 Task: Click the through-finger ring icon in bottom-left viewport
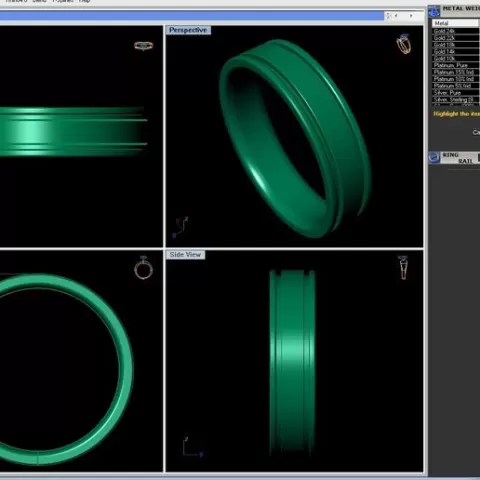144,268
